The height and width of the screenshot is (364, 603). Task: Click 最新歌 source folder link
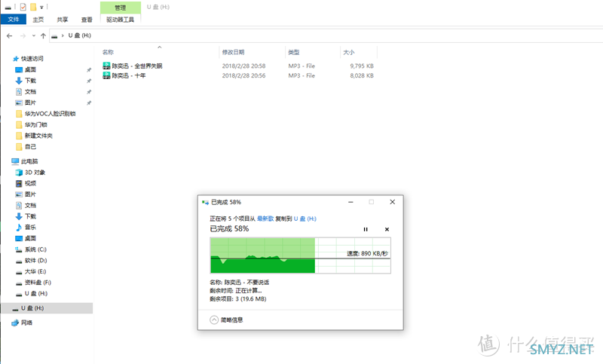tap(265, 219)
